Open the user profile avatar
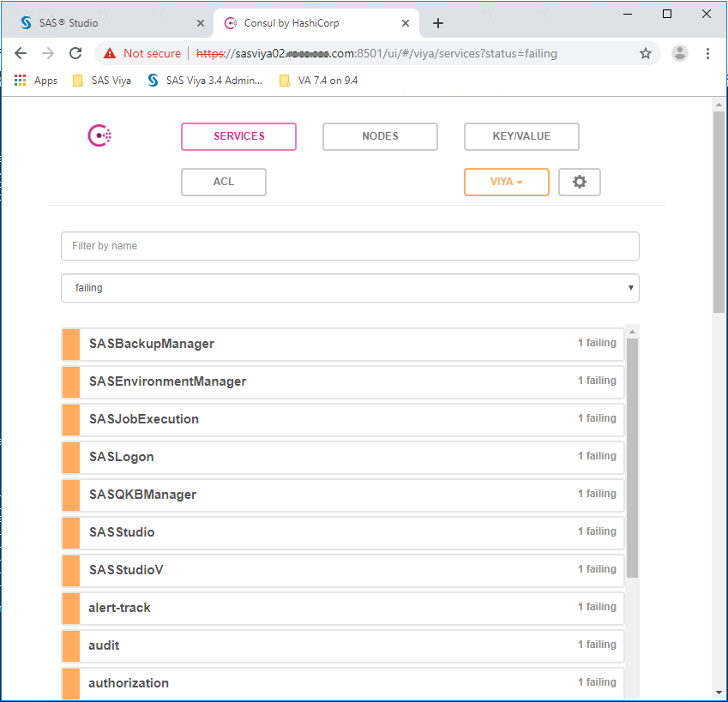 pos(680,53)
